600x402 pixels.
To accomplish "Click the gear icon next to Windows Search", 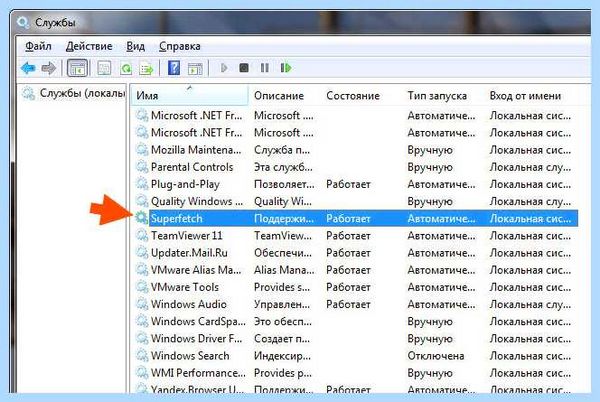I will tap(142, 355).
